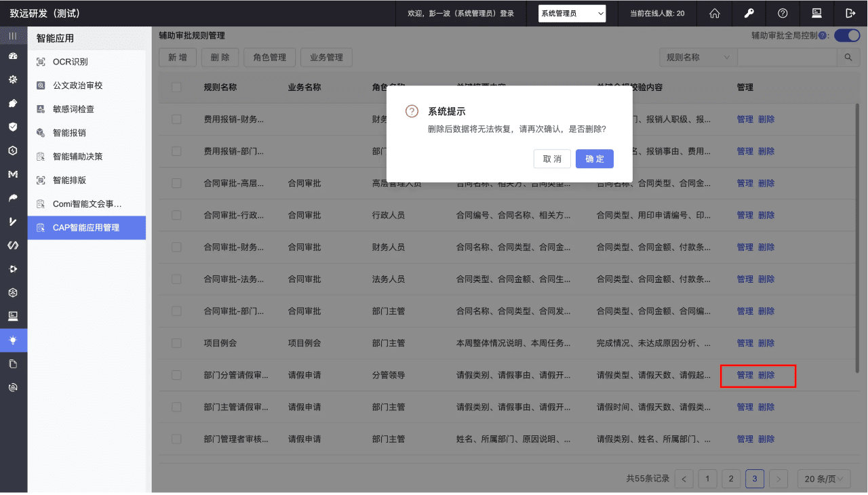This screenshot has width=868, height=495.
Task: Open 敏感词检查 menu item
Action: [87, 109]
